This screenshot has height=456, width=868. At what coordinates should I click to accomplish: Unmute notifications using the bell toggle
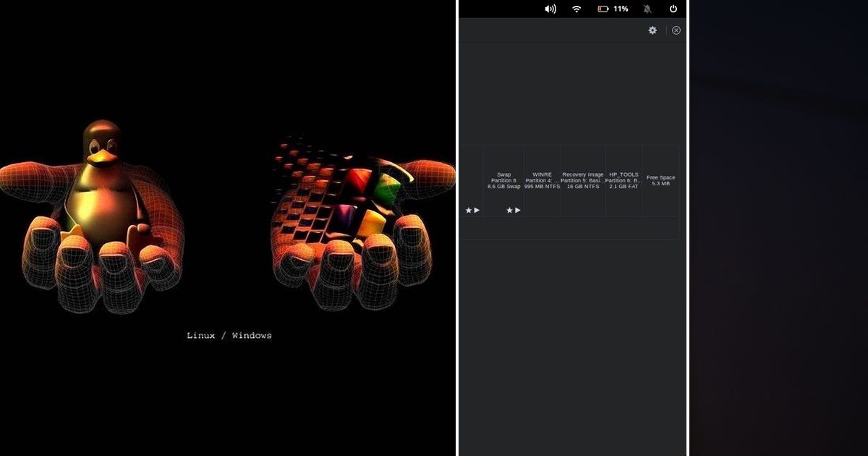[647, 9]
